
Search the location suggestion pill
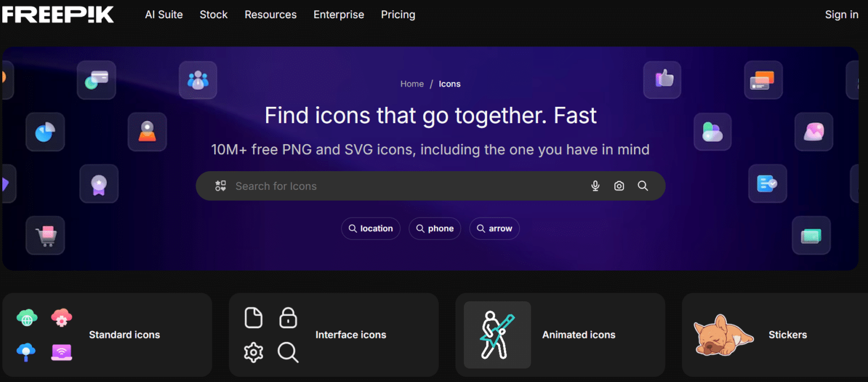point(371,228)
